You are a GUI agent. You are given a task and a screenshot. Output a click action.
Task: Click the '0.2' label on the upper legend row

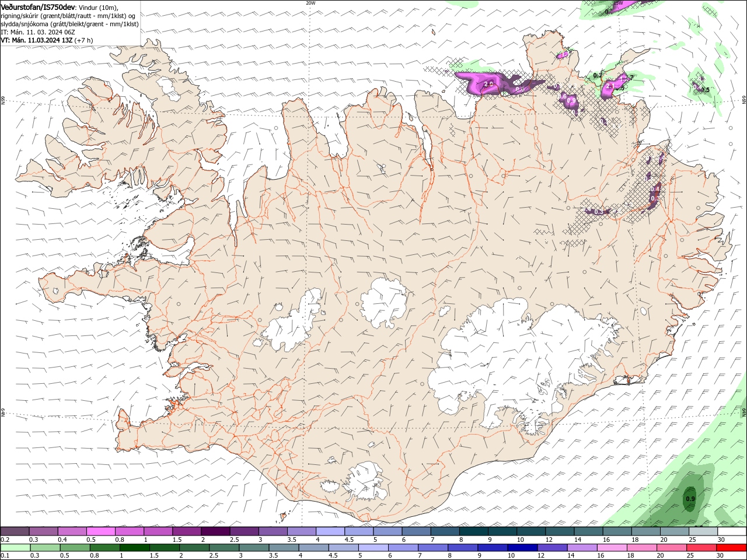(5, 540)
